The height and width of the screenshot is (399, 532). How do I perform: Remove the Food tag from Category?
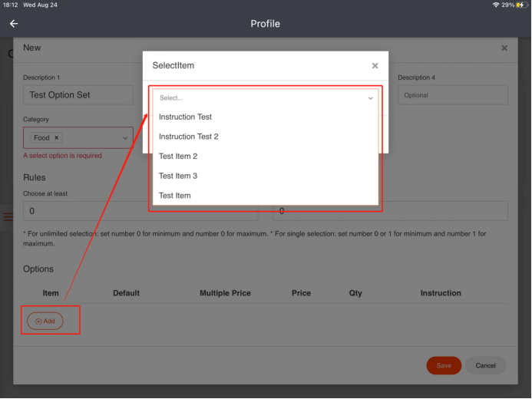[x=57, y=138]
